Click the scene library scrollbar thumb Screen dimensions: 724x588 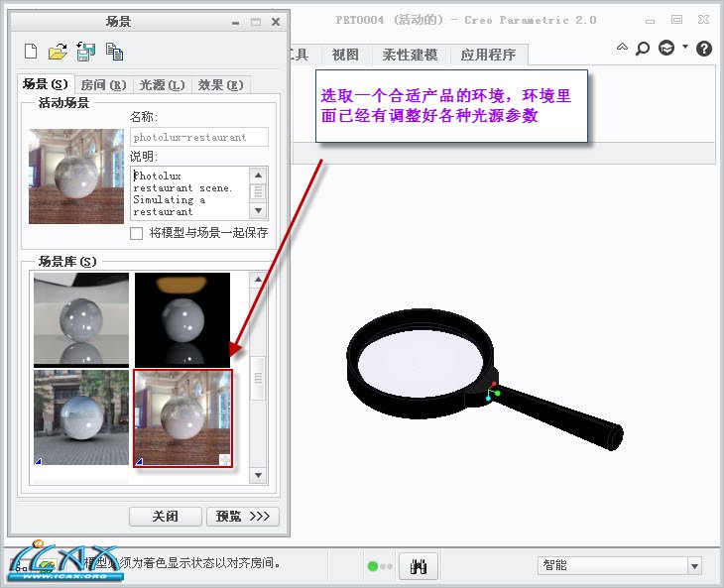coord(258,378)
